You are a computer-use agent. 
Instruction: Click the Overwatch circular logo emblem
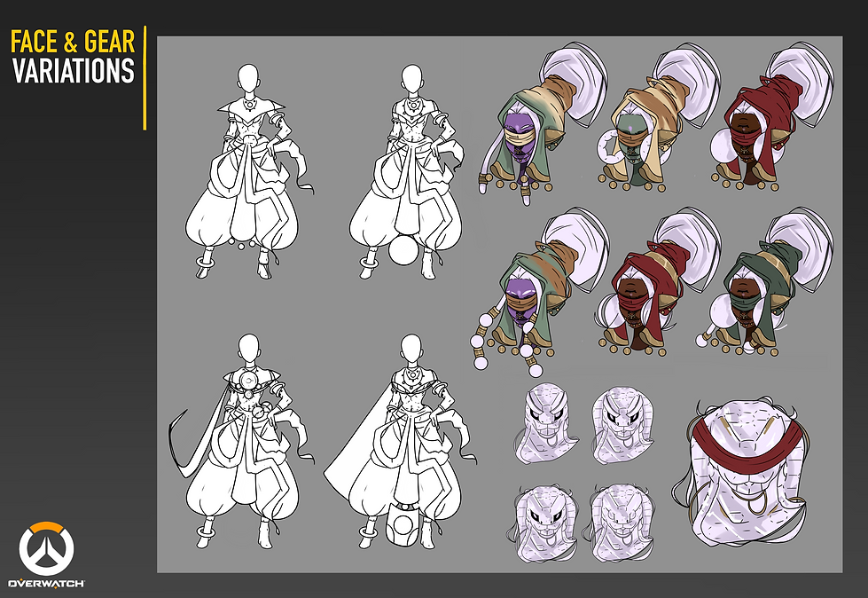pos(46,548)
